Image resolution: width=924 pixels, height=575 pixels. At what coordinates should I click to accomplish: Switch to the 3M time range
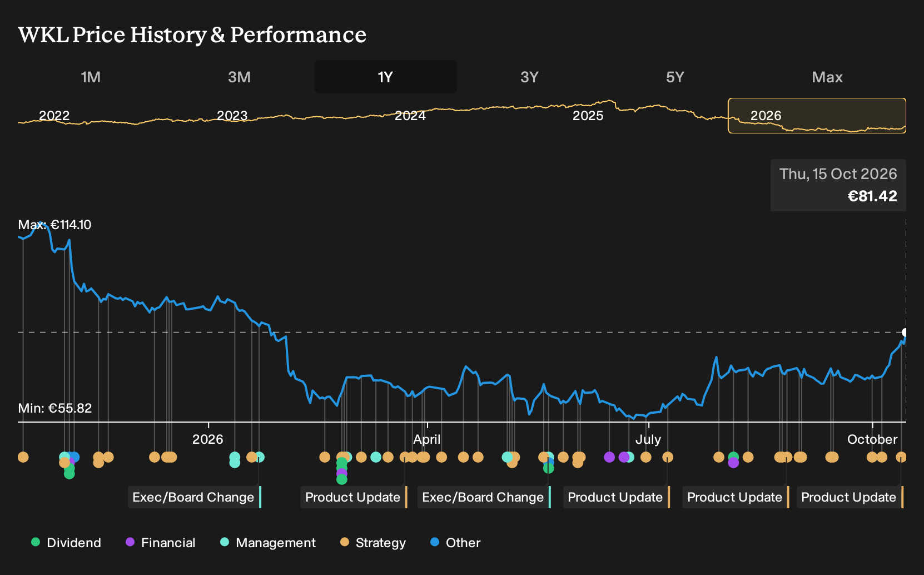click(x=239, y=77)
